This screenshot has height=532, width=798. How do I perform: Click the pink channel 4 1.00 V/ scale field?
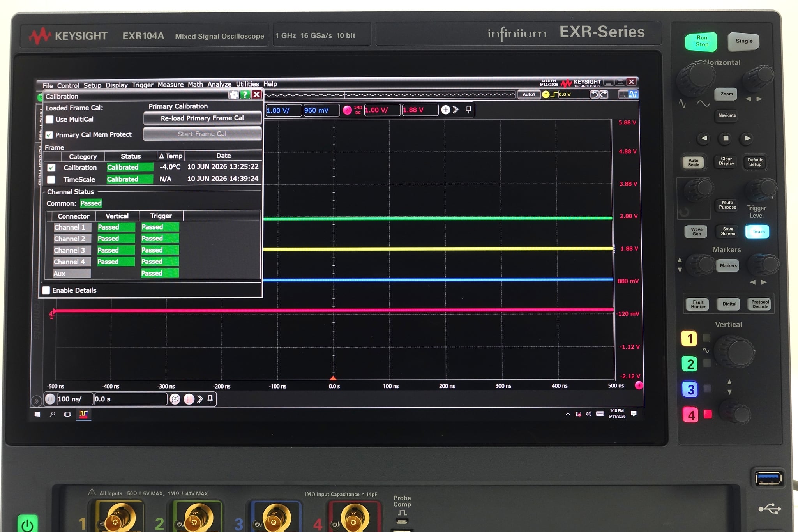382,110
